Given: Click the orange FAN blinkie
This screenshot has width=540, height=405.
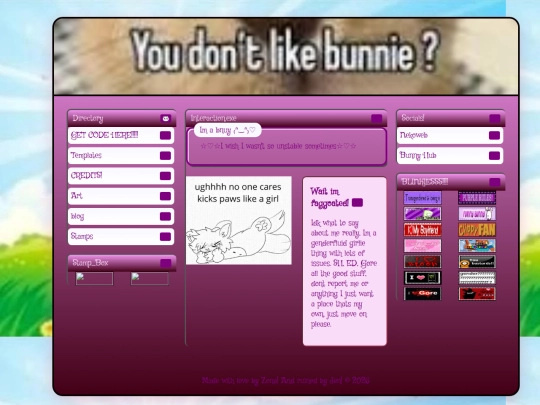Looking at the screenshot, I should coord(477,230).
